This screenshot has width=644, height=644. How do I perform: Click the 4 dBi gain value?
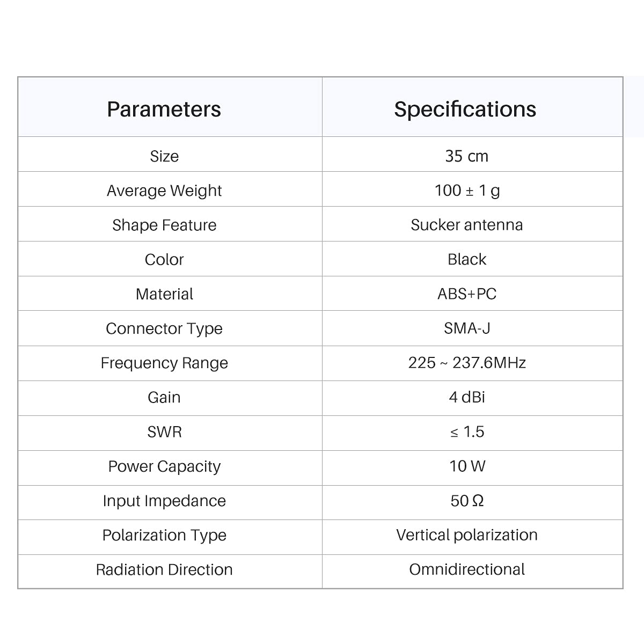coord(467,397)
